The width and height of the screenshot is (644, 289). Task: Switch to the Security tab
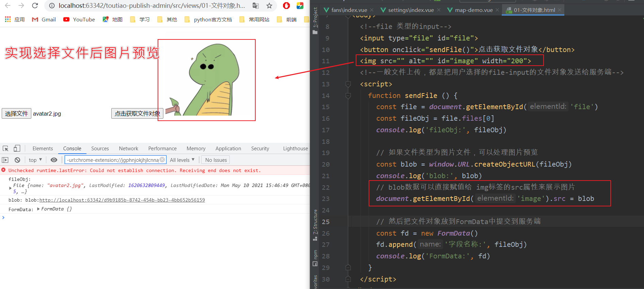[260, 148]
